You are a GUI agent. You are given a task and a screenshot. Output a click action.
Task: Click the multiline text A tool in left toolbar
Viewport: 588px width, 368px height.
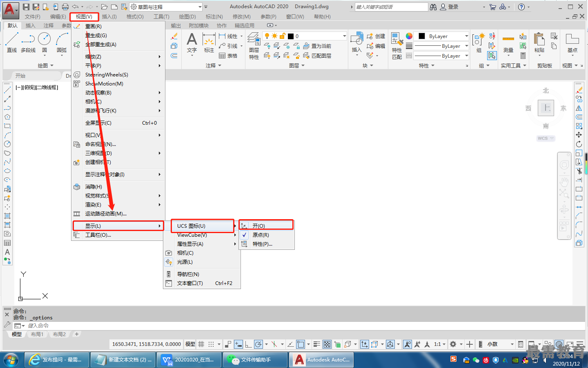point(7,252)
